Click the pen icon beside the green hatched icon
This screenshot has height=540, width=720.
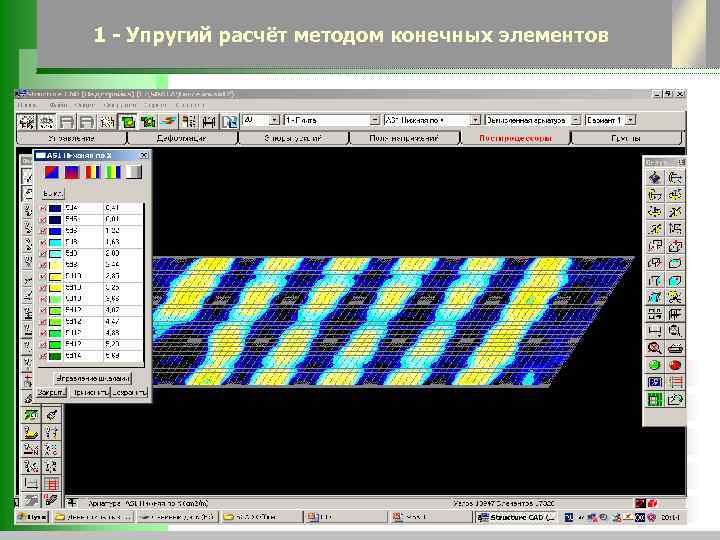pos(51,415)
